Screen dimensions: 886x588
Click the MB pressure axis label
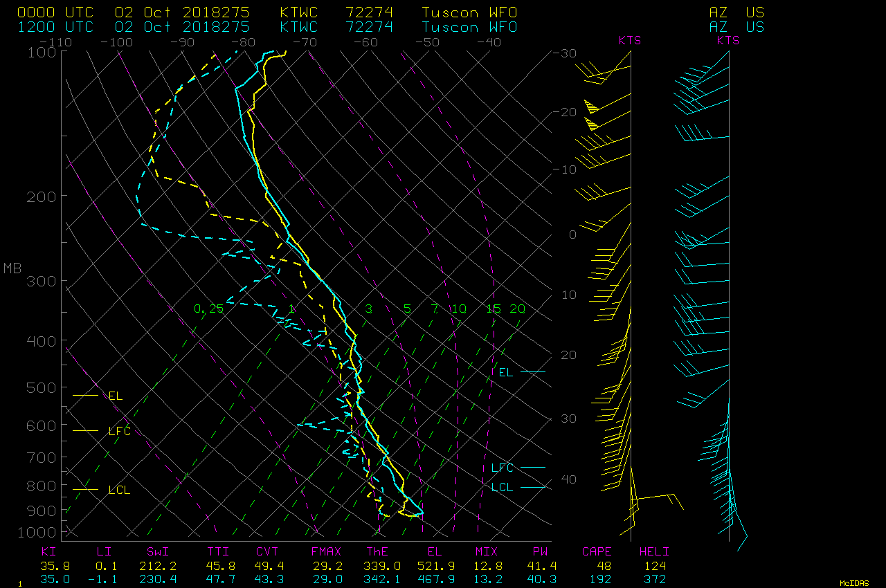point(12,268)
